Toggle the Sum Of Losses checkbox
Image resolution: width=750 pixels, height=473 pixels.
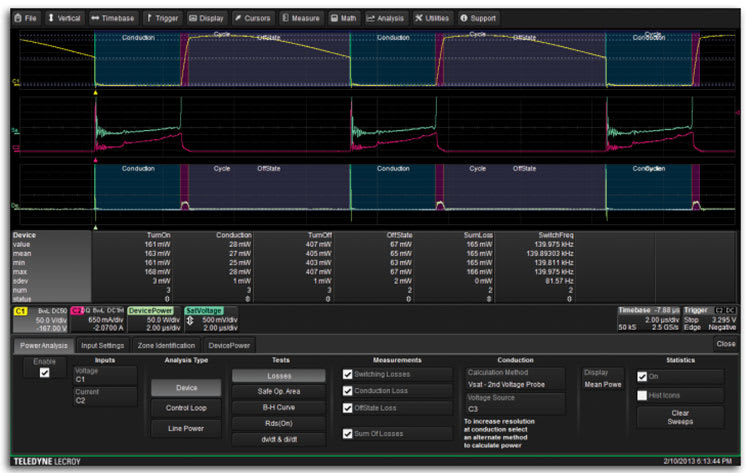click(347, 432)
